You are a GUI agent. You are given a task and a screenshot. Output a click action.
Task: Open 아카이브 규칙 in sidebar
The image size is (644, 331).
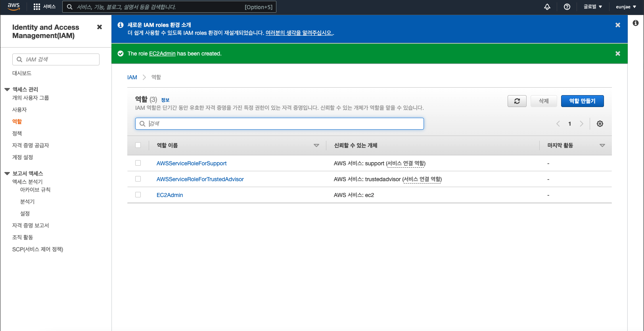[35, 190]
